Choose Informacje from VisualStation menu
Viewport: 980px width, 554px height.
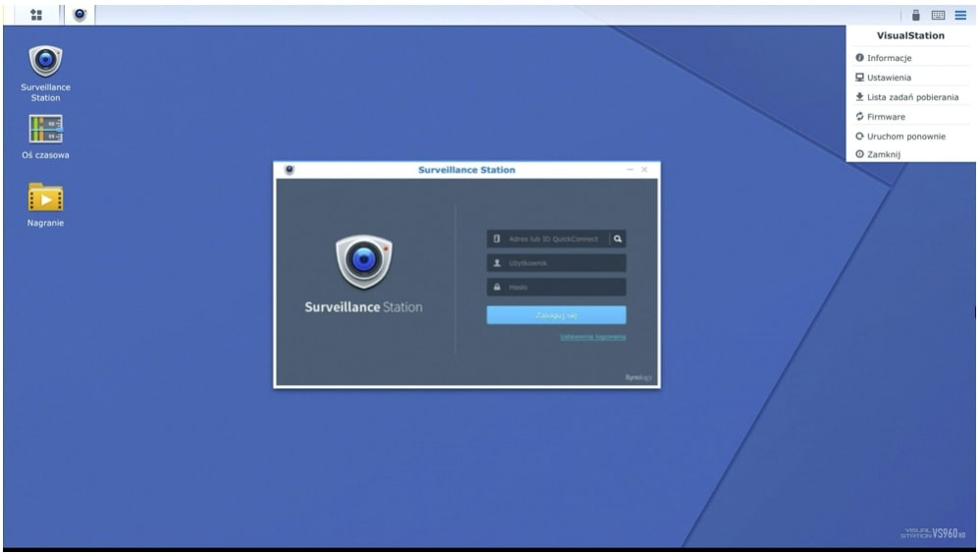tap(889, 58)
